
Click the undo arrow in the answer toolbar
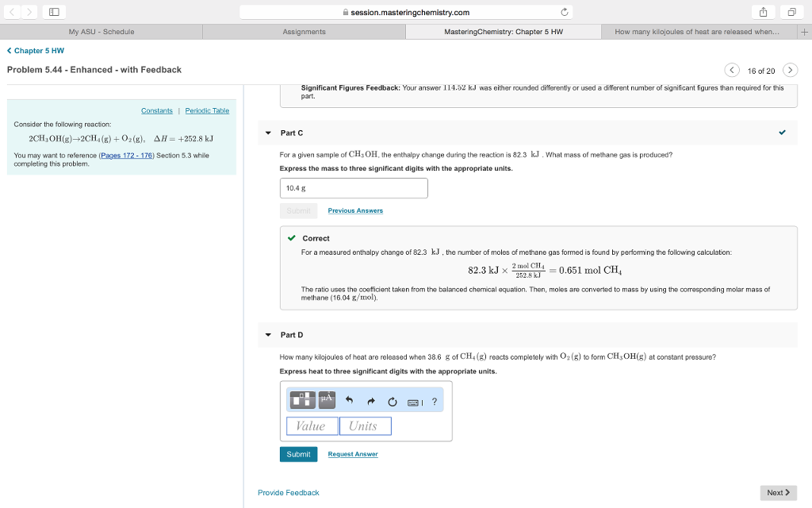pyautogui.click(x=349, y=400)
